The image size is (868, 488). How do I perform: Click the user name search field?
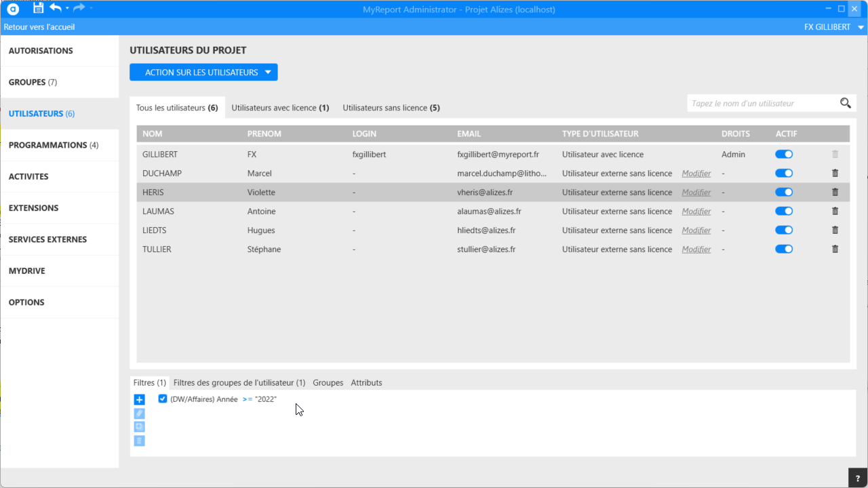coord(759,103)
